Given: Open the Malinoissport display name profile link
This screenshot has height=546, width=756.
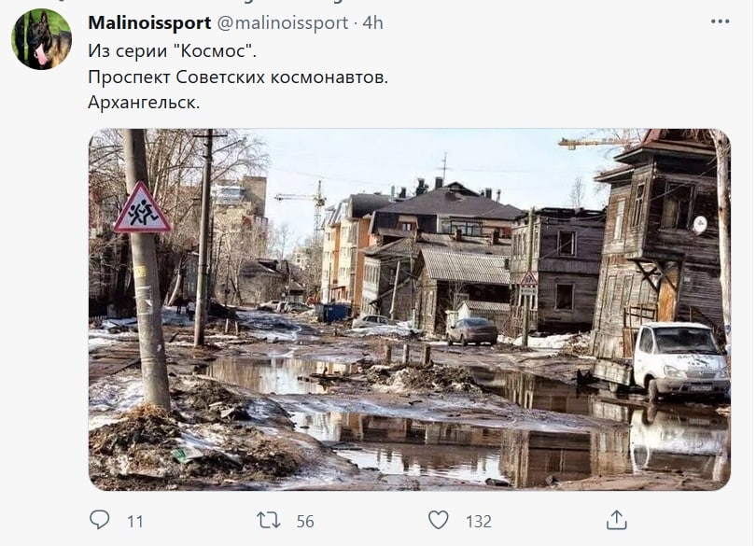Looking at the screenshot, I should tap(149, 22).
